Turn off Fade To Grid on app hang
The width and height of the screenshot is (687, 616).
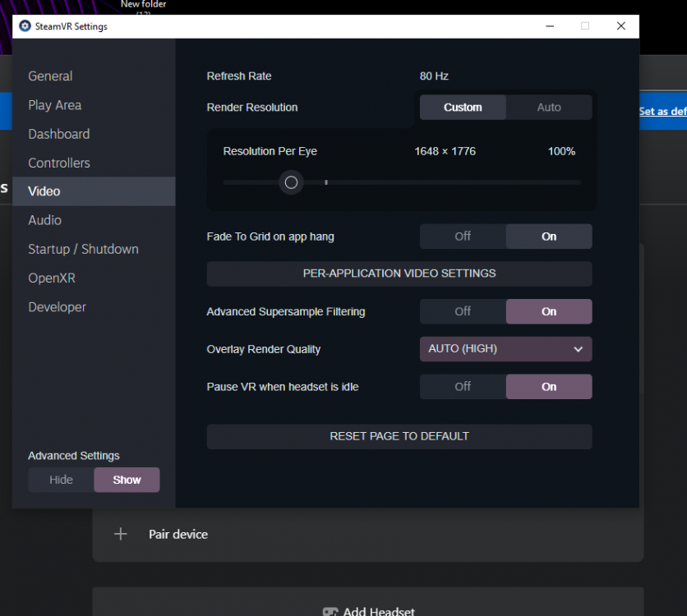pyautogui.click(x=462, y=236)
